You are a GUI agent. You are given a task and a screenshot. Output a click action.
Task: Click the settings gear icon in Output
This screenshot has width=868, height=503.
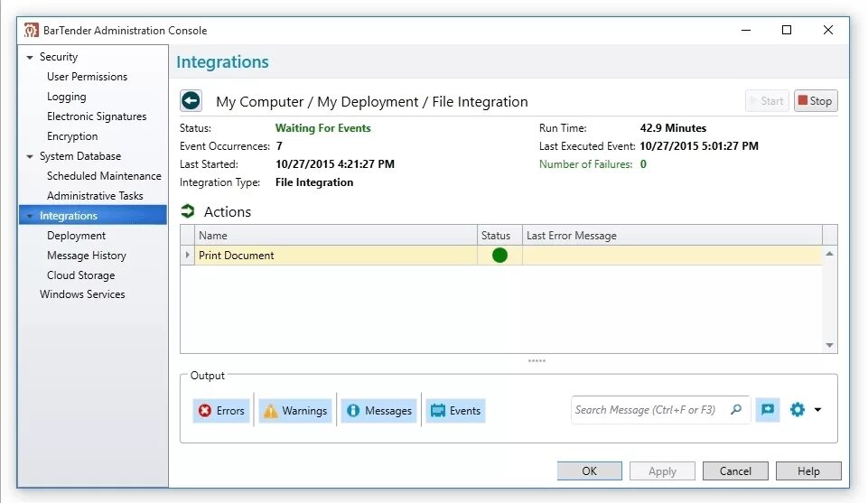798,409
